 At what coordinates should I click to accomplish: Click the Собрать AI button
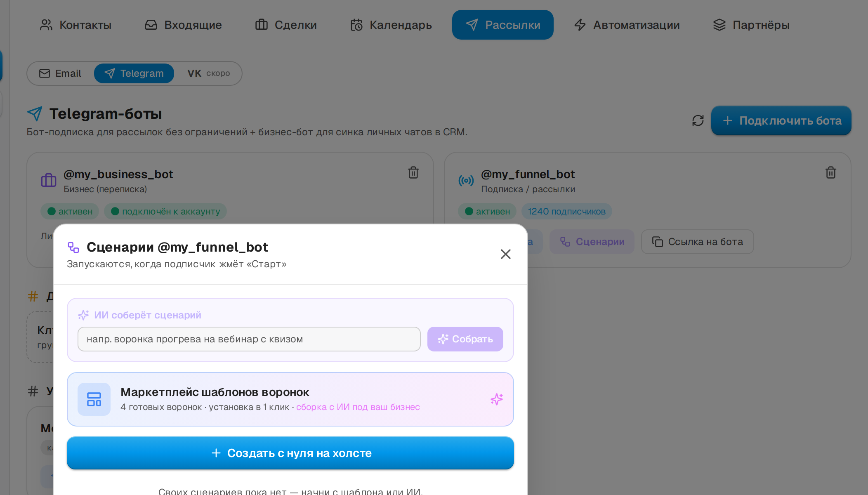465,339
